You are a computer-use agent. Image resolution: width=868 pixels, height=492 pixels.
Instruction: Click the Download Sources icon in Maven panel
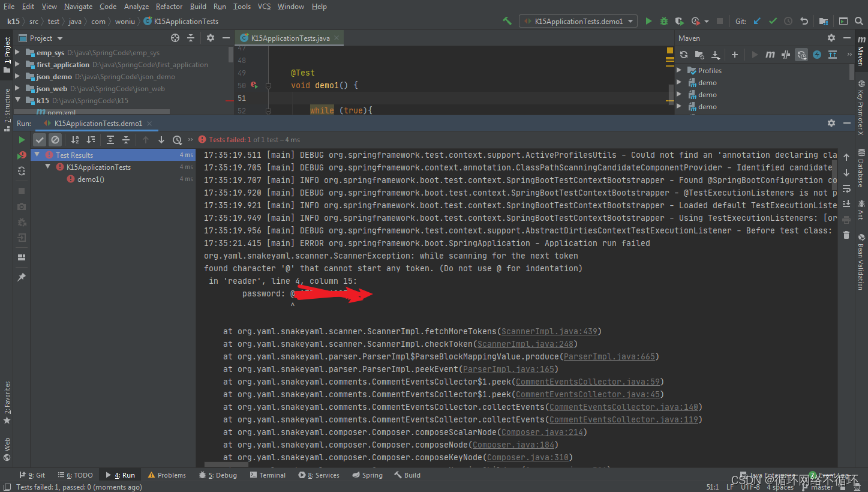pos(716,55)
